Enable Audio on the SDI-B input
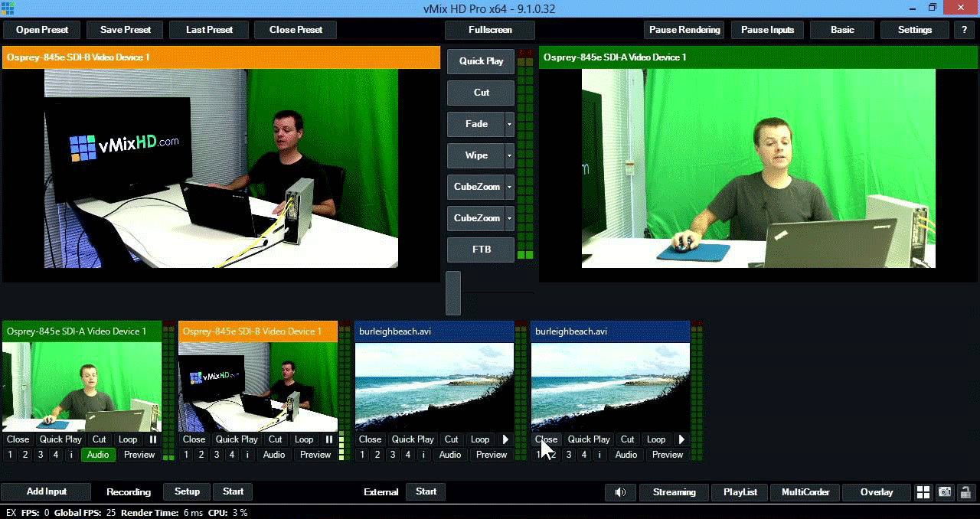 point(274,455)
